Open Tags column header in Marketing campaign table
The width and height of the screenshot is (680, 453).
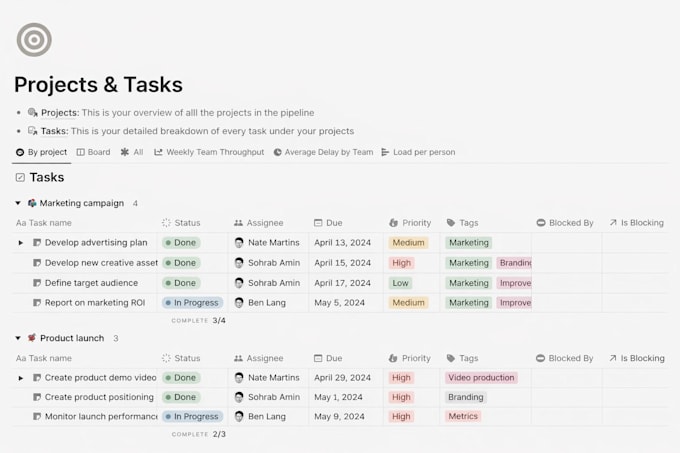coord(463,223)
